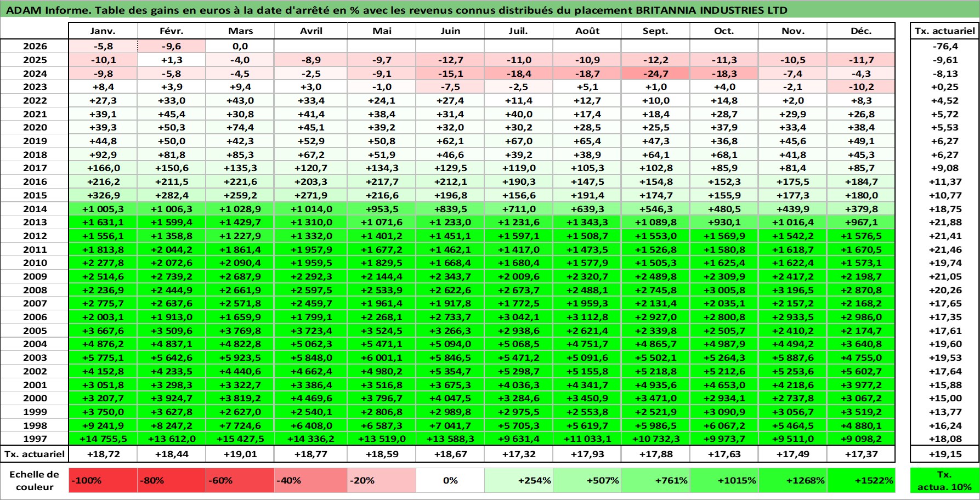Click the '+0,25' actuarial rate for 2023

click(x=944, y=87)
